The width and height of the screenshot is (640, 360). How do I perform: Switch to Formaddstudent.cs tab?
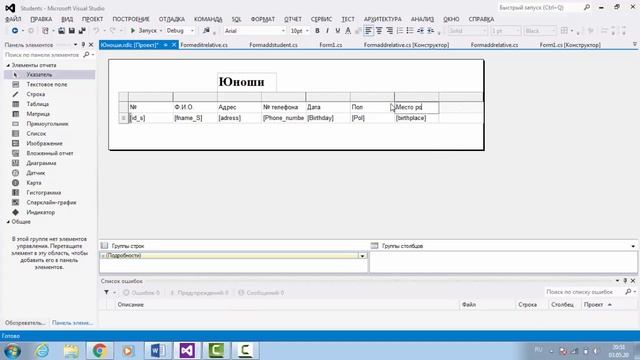[x=273, y=45]
